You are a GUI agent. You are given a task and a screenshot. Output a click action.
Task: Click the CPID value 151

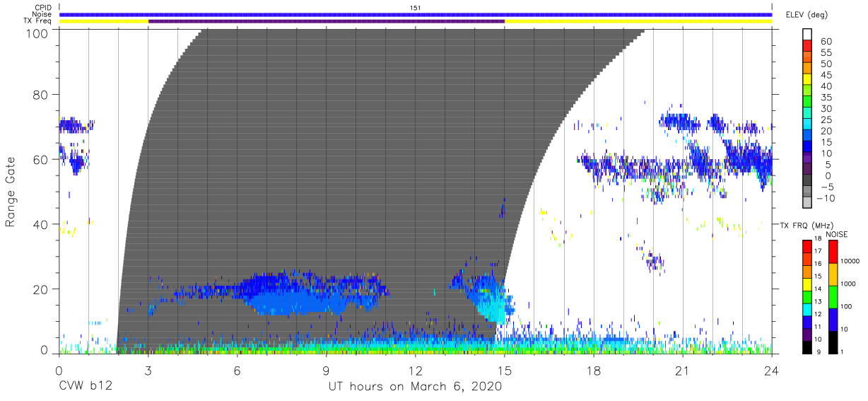tap(415, 7)
